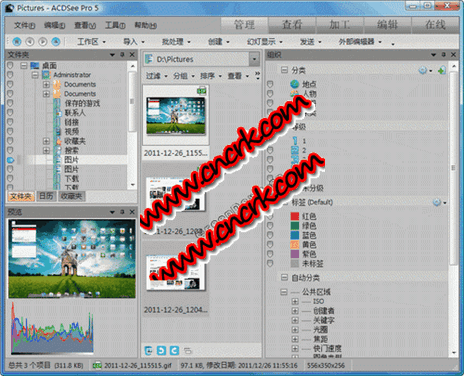
Task: Toggle Easy-Select marker for Administrator folder
Action: (x=10, y=75)
